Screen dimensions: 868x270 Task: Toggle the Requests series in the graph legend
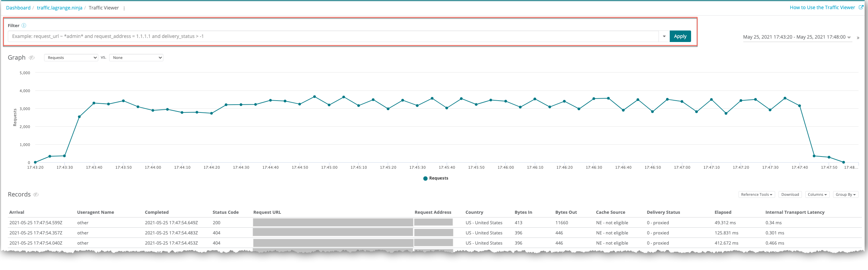[436, 178]
